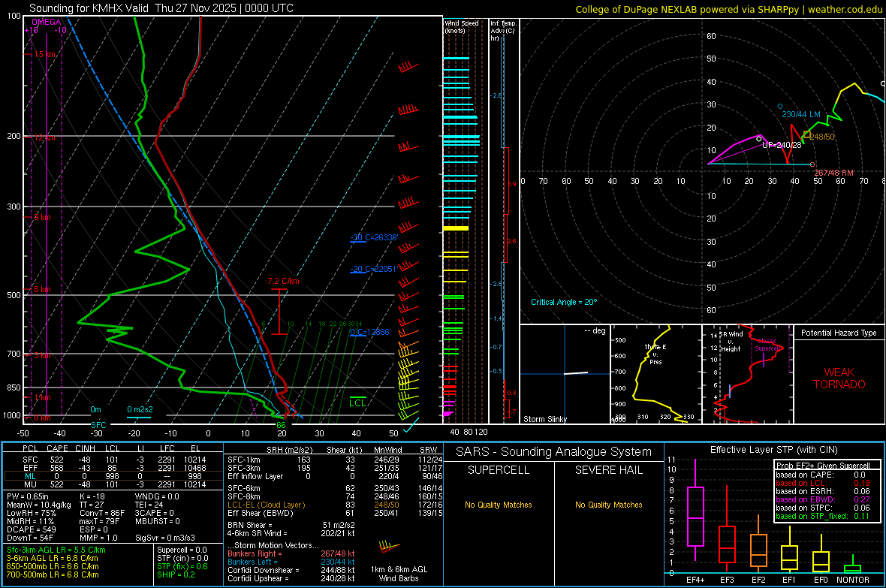Click the Corfidi Downshear = 244/88 kt text
The height and width of the screenshot is (588, 886).
click(291, 570)
